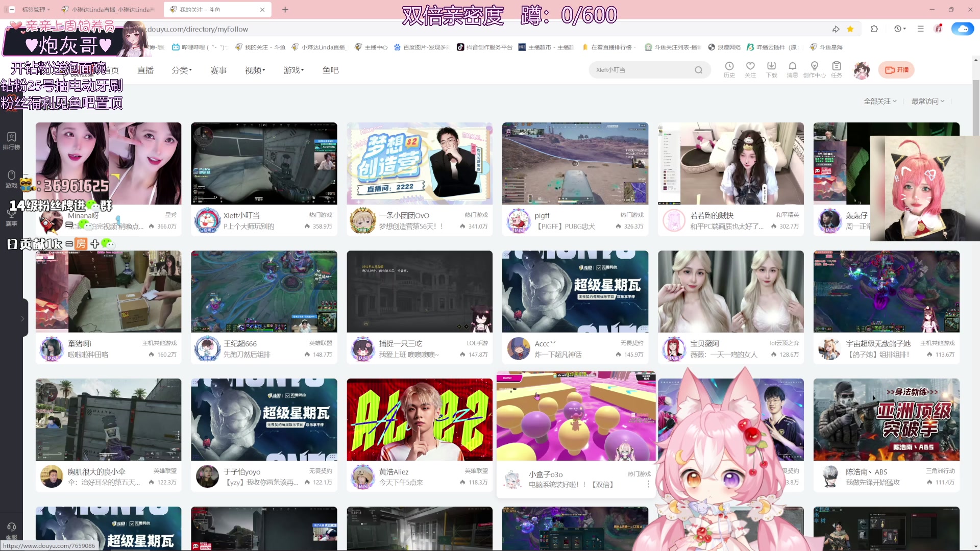
Task: Open 童猪啊i unboxing stream thumbnail
Action: click(x=108, y=291)
